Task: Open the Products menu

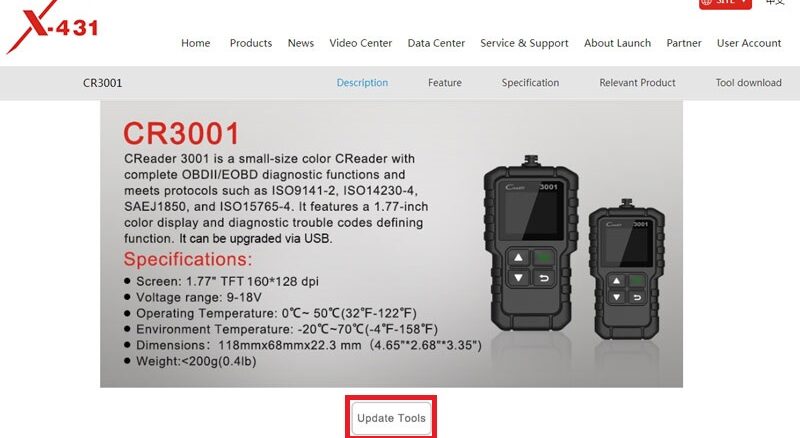Action: pyautogui.click(x=251, y=43)
